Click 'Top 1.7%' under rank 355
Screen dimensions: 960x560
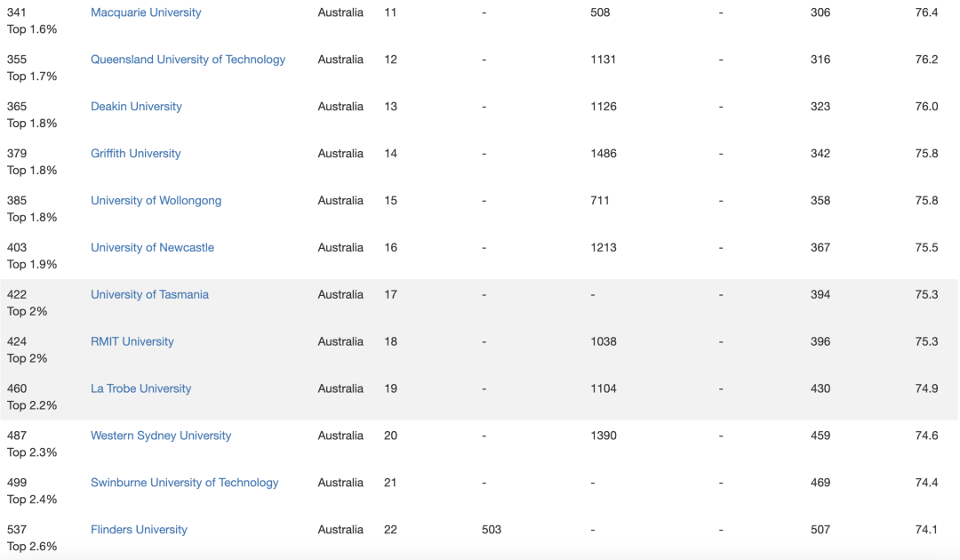(32, 76)
